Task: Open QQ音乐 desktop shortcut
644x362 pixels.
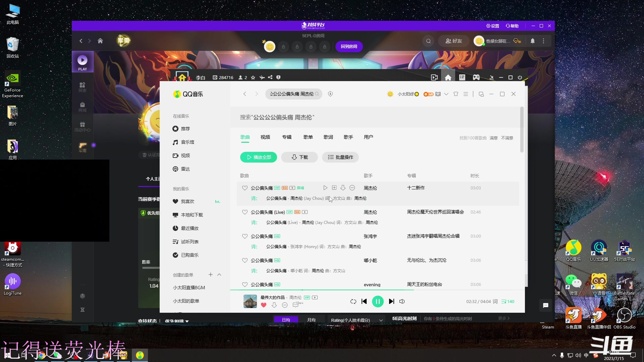Action: (x=573, y=250)
